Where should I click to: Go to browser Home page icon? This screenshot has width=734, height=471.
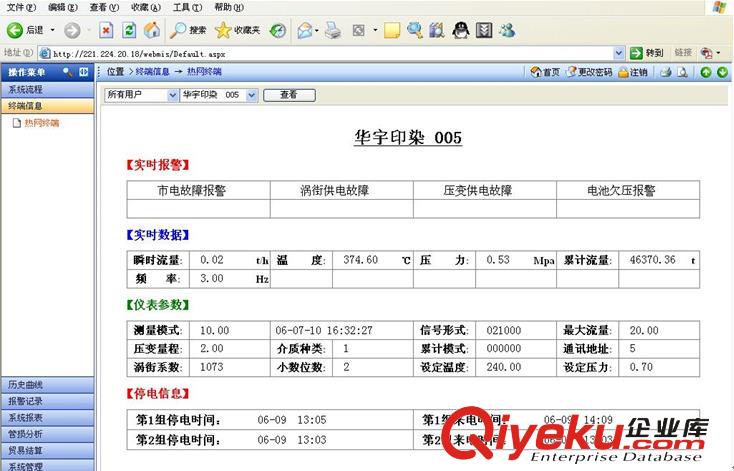(152, 30)
